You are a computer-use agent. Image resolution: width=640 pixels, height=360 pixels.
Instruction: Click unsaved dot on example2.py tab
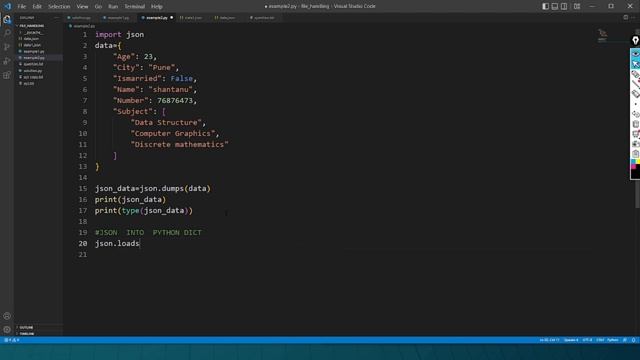point(171,18)
